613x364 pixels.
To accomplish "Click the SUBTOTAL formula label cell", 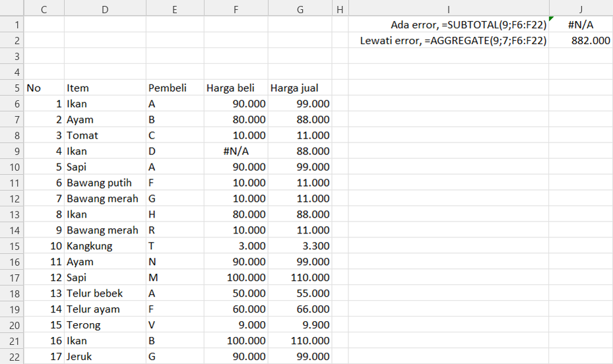I will point(449,24).
